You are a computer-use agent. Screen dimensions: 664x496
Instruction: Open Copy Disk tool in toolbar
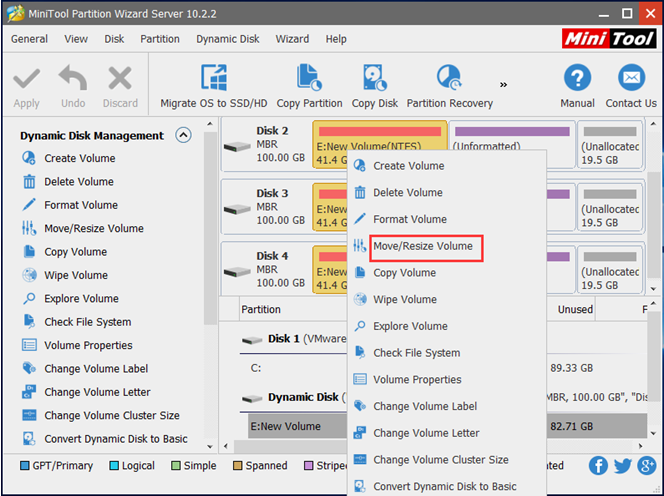(374, 87)
